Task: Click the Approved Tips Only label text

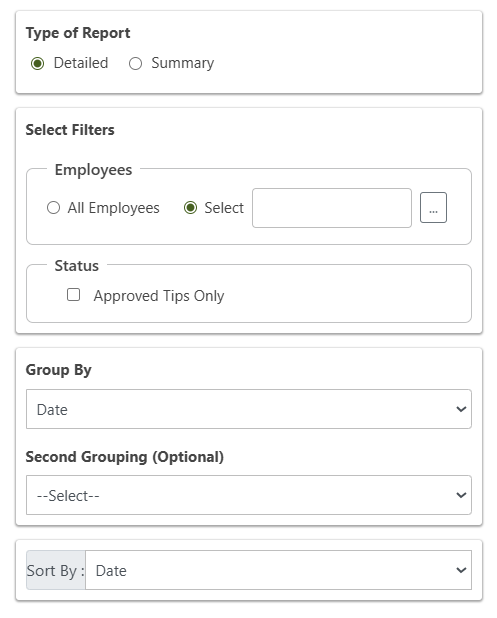Action: [x=159, y=296]
